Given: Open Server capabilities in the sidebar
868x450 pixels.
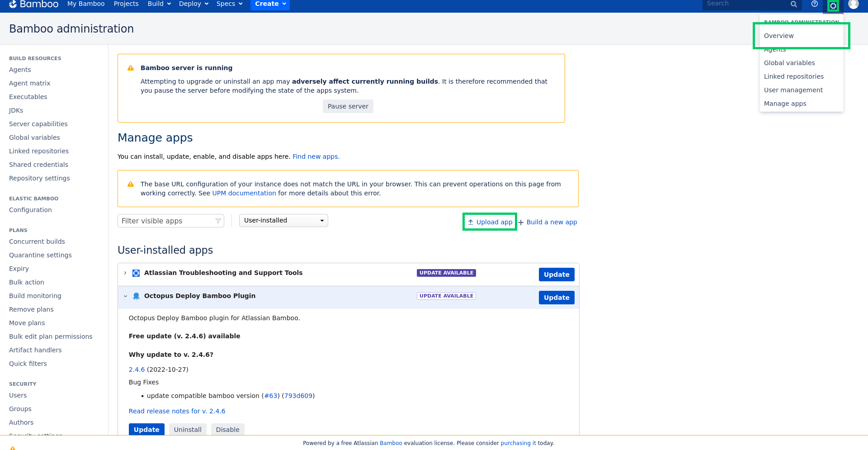Looking at the screenshot, I should [38, 124].
